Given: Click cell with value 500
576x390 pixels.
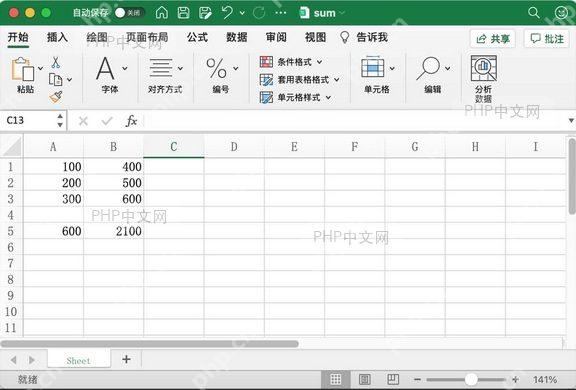Looking at the screenshot, I should tap(114, 183).
